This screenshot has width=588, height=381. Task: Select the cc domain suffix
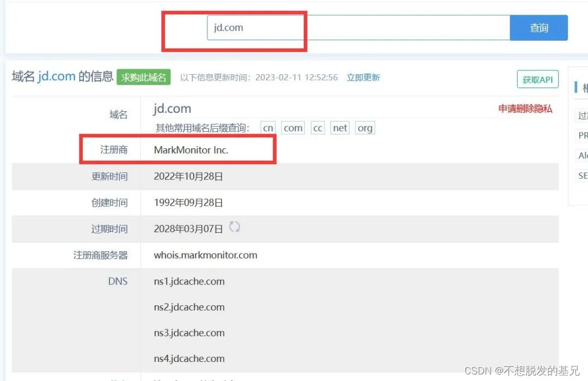pyautogui.click(x=317, y=128)
